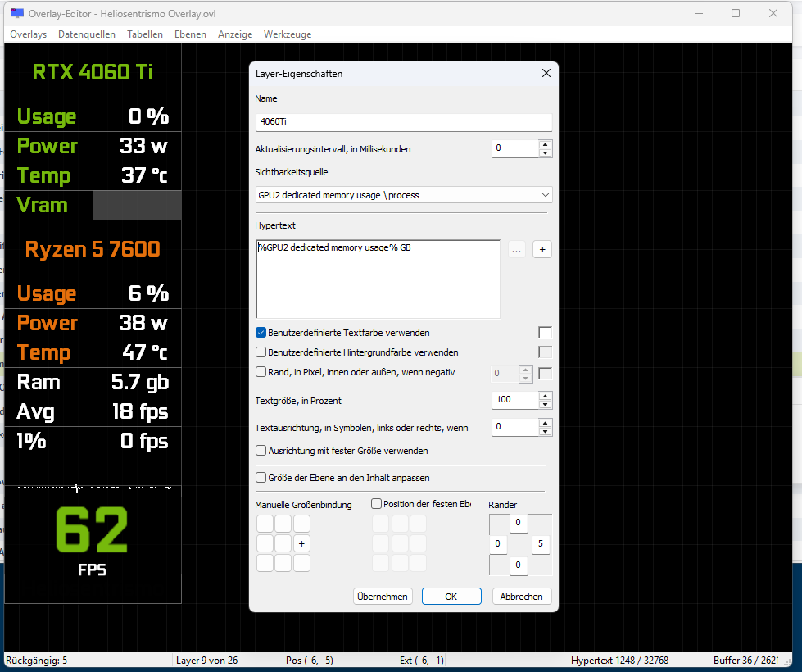Select center cell with plus in Manuelle Größenbindung
This screenshot has height=672, width=802.
click(301, 543)
